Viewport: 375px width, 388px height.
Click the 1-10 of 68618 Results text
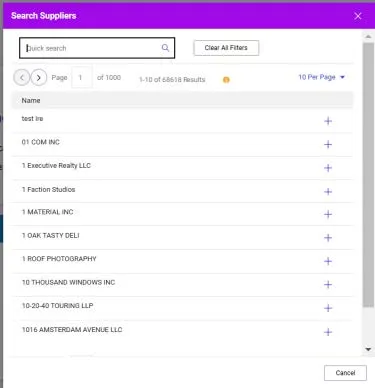click(172, 80)
